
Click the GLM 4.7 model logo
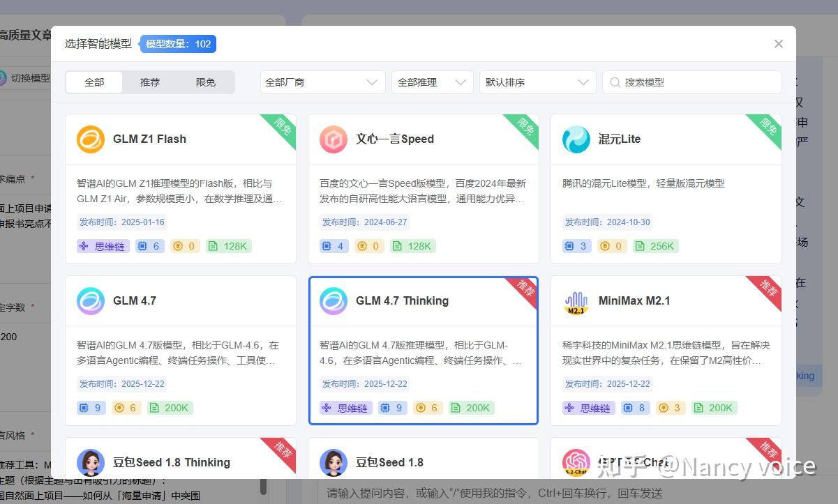pyautogui.click(x=91, y=301)
